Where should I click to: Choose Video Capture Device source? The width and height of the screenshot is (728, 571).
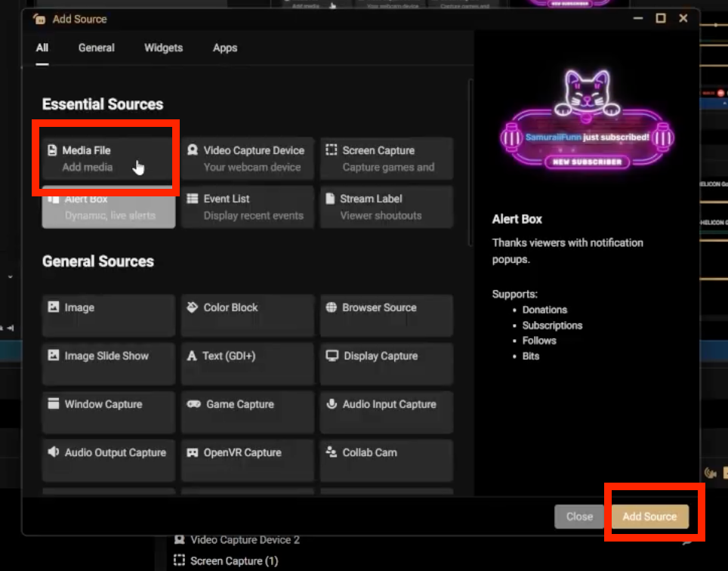coord(248,158)
